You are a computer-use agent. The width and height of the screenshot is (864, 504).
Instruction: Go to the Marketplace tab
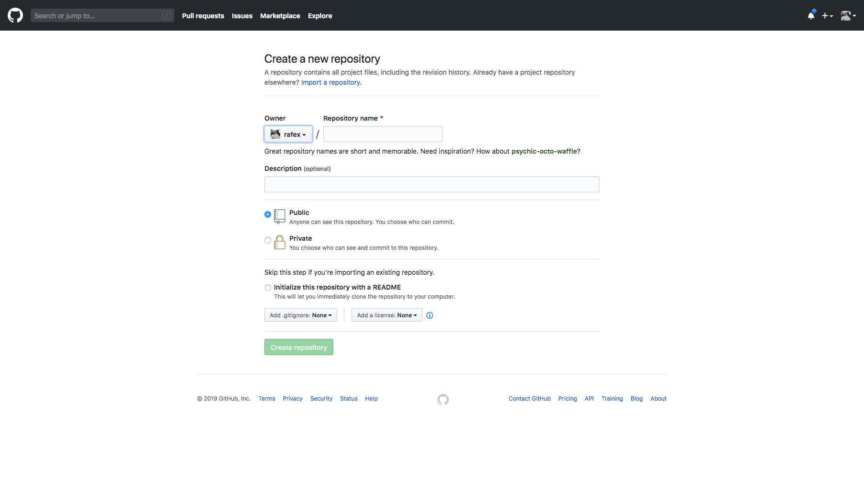pos(280,16)
